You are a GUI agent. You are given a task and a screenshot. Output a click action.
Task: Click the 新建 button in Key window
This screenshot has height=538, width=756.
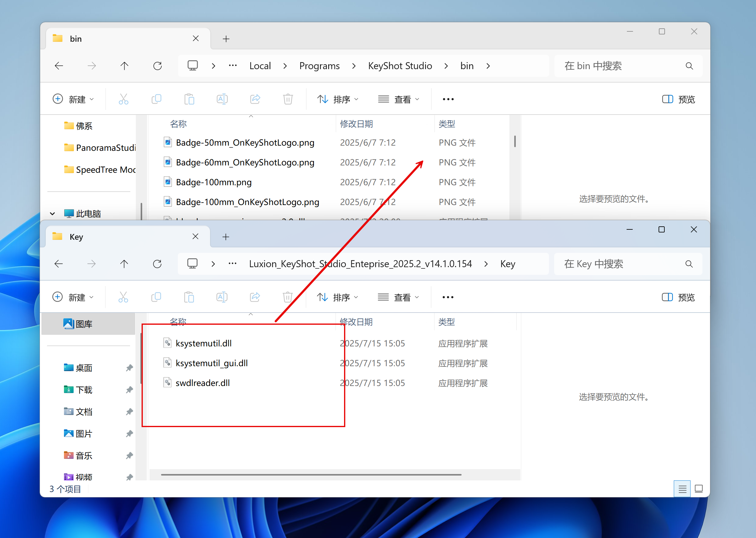coord(73,297)
